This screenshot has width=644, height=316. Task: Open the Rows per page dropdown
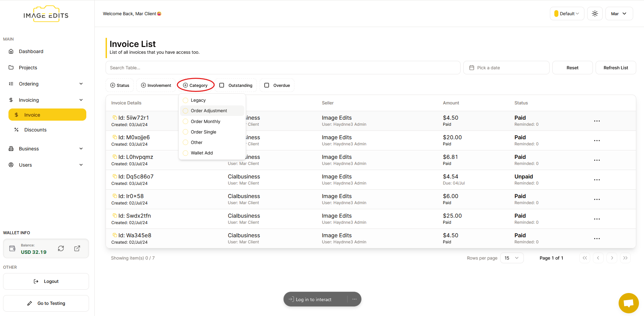click(511, 258)
